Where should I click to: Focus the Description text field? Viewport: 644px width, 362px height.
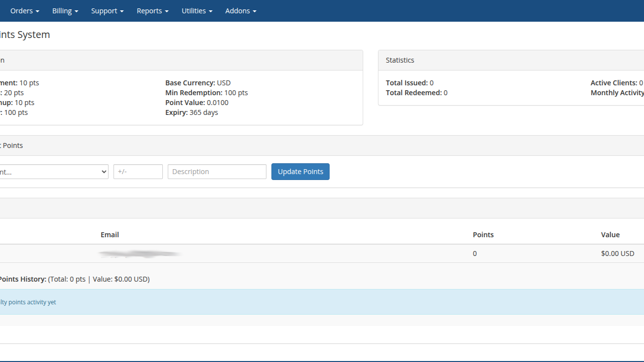pyautogui.click(x=217, y=172)
